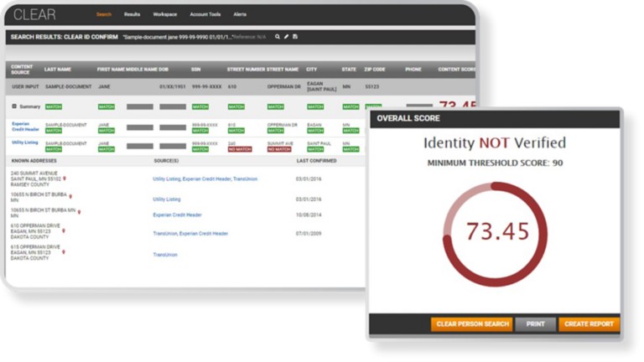The height and width of the screenshot is (362, 644).
Task: Click the magnifier search icon in results bar
Action: (x=278, y=37)
